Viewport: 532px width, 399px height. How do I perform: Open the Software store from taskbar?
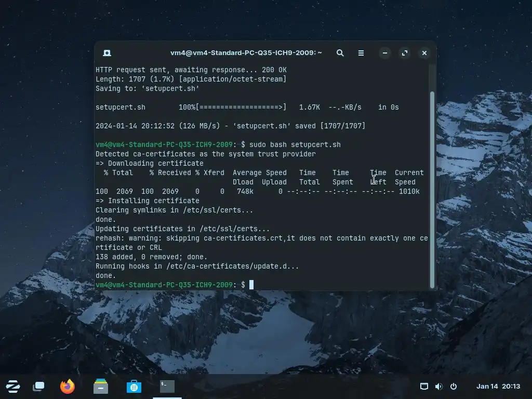[x=134, y=387]
